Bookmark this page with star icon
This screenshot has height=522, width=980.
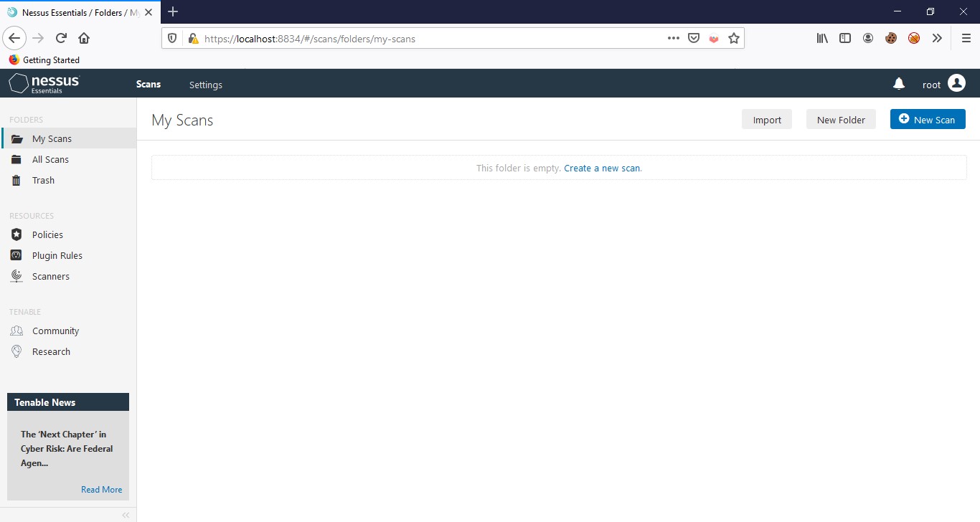click(x=733, y=39)
